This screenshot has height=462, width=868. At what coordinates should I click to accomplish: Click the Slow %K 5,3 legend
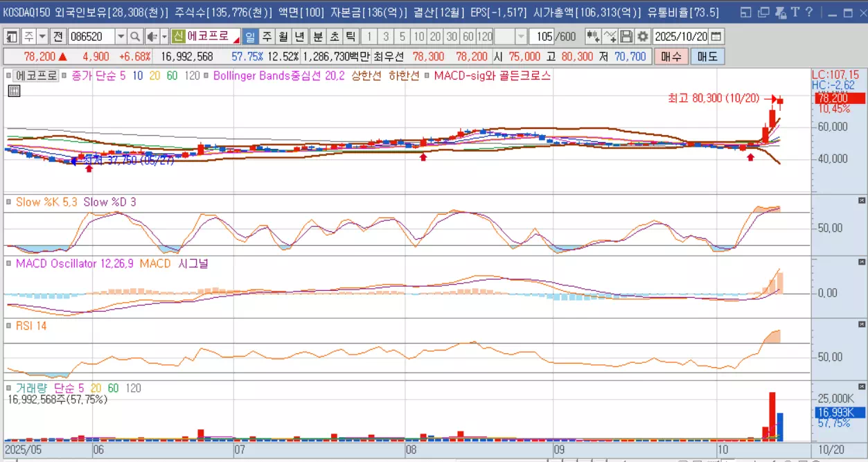pyautogui.click(x=46, y=202)
